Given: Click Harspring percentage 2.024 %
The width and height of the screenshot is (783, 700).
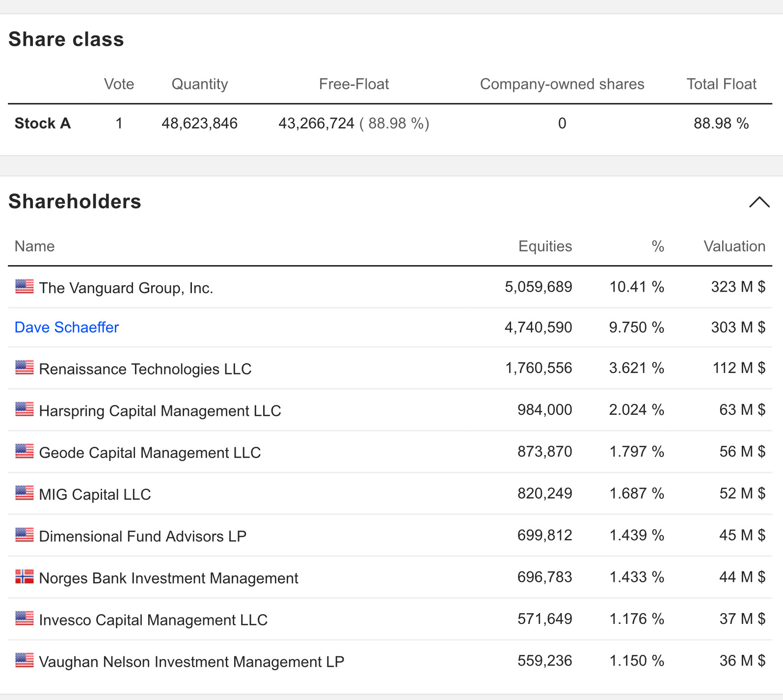Looking at the screenshot, I should point(637,410).
